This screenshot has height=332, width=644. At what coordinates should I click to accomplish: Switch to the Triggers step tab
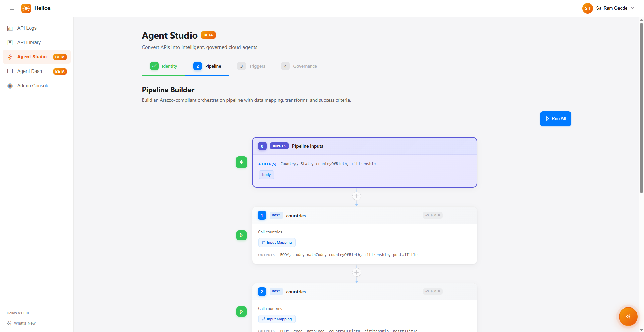point(251,66)
